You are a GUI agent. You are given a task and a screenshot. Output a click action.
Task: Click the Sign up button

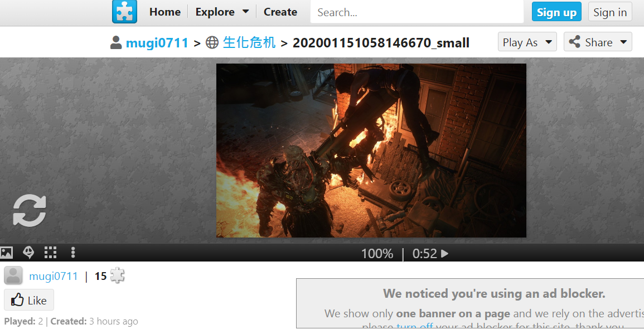click(556, 12)
